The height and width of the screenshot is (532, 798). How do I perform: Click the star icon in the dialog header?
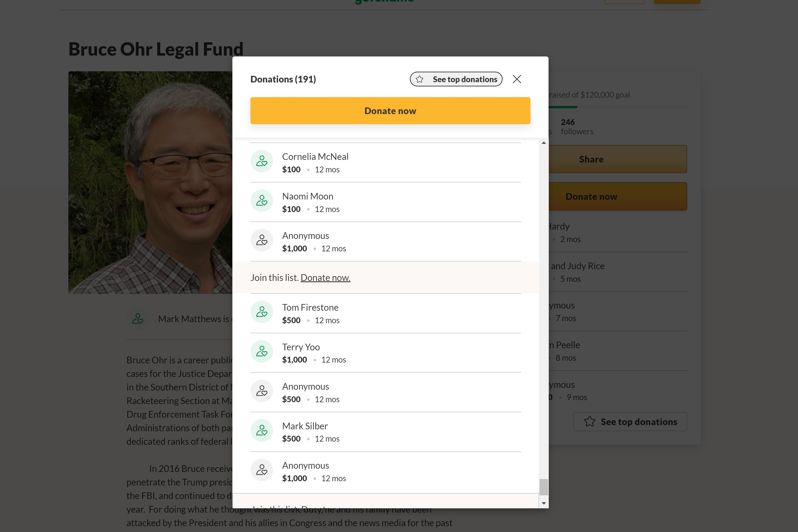click(420, 79)
